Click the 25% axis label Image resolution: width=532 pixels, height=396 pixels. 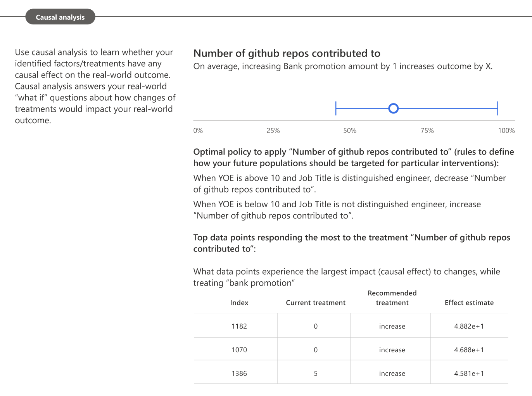273,131
